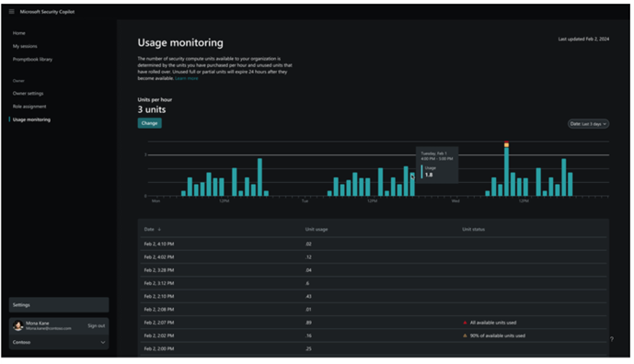634x364 pixels.
Task: Expand the Contoso tenant dropdown
Action: [x=59, y=342]
